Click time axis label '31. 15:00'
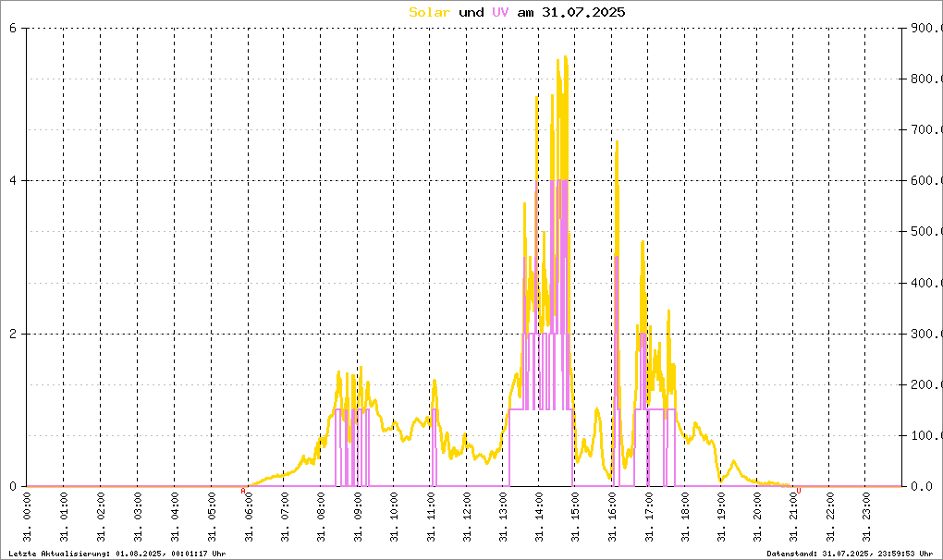Screen dimensions: 943x560 pyautogui.click(x=575, y=517)
